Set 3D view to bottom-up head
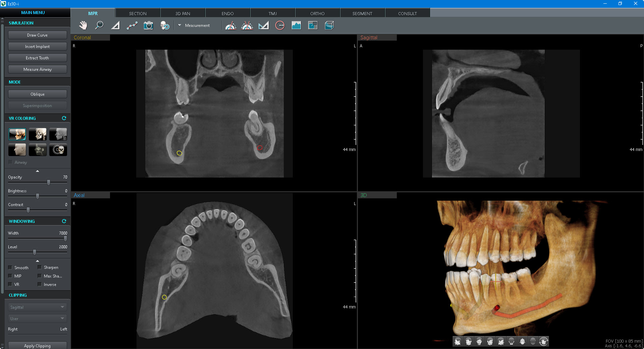Viewport: 644px width, 349px height. click(533, 342)
